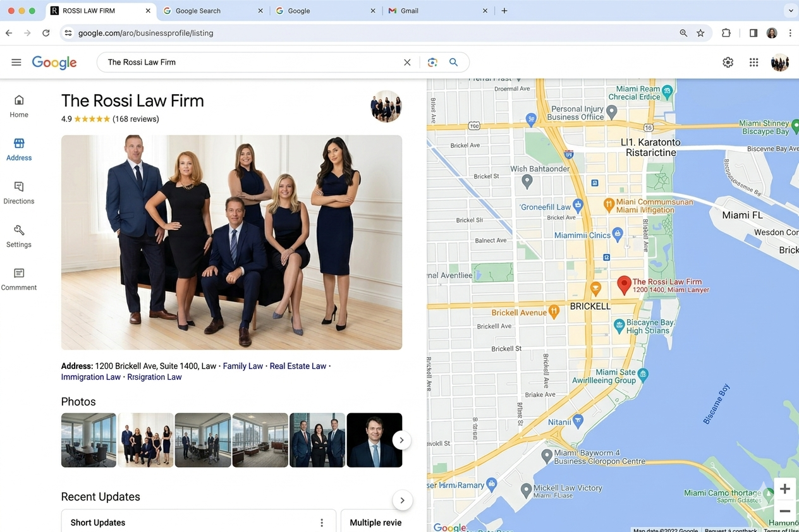Viewport: 799px width, 532px height.
Task: Open Family Law link
Action: [243, 366]
